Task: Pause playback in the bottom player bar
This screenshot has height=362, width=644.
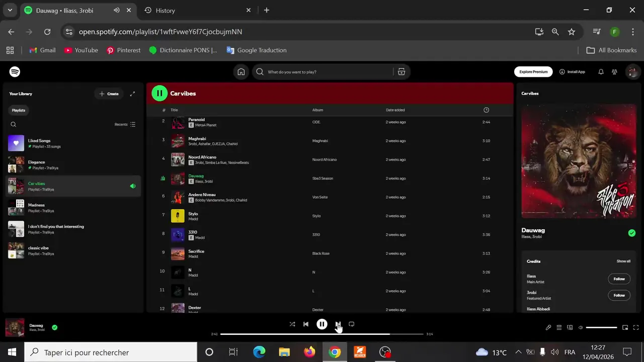Action: pos(322,324)
